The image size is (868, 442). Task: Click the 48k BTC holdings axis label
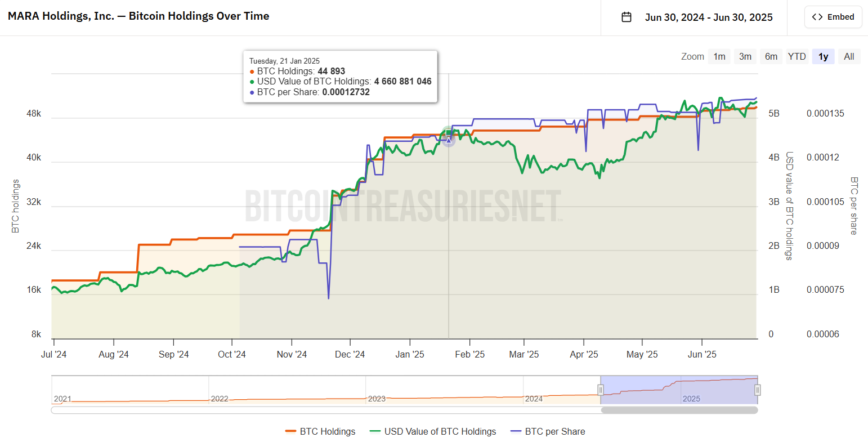34,113
